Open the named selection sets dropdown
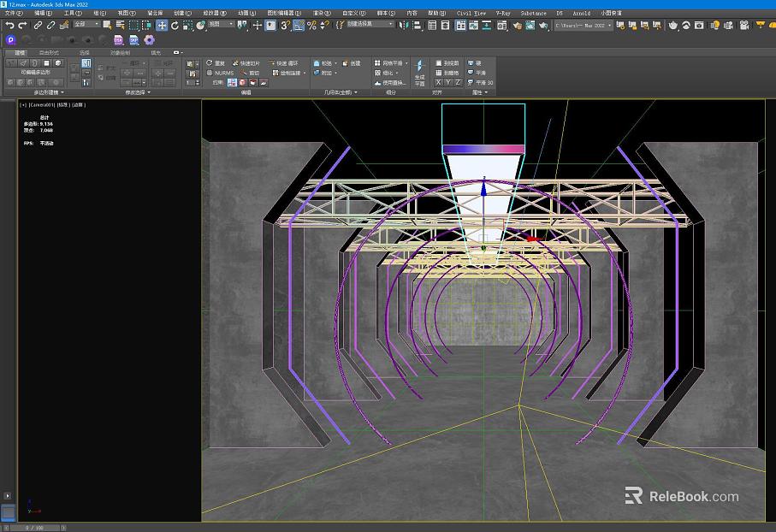 coord(370,24)
